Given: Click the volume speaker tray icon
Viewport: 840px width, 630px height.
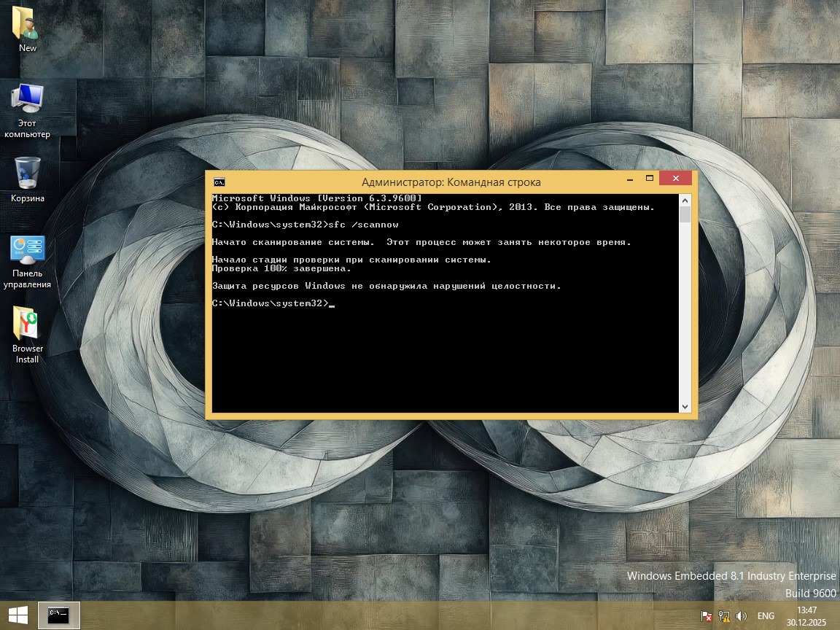Looking at the screenshot, I should (x=742, y=616).
